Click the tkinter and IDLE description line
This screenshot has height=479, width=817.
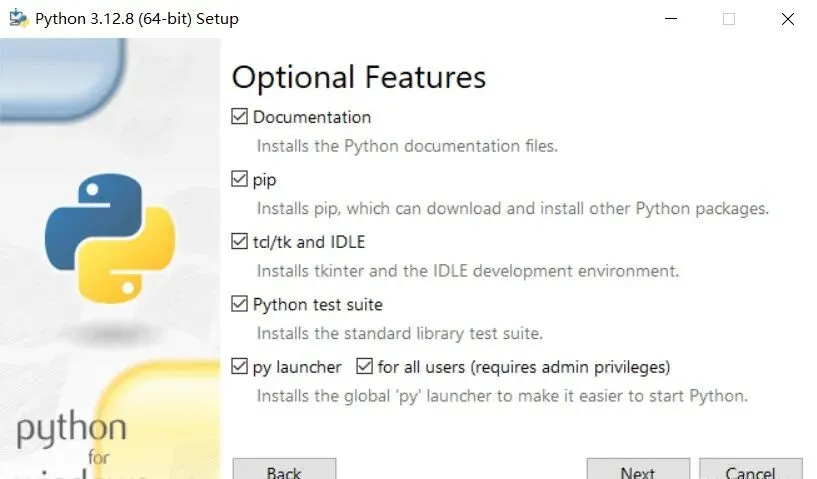tap(467, 271)
